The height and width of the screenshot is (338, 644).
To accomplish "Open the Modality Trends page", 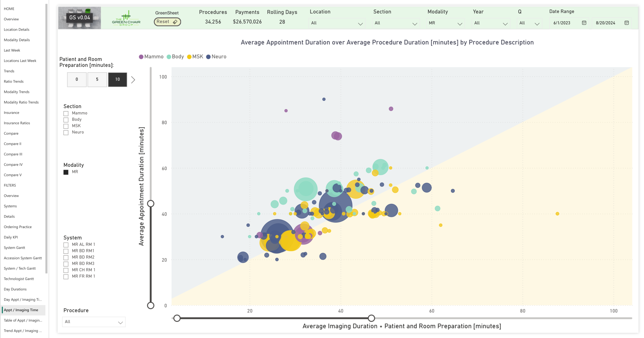I will coord(17,92).
